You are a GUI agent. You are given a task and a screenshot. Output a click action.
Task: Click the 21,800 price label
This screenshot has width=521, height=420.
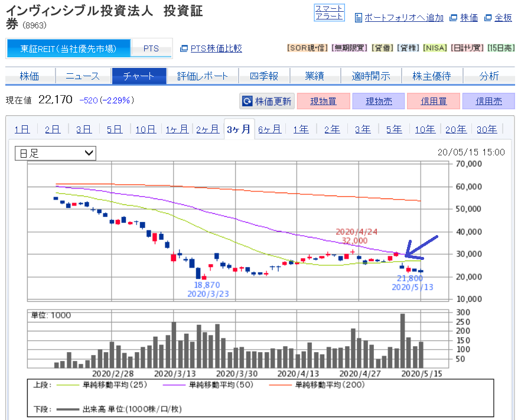pos(410,278)
